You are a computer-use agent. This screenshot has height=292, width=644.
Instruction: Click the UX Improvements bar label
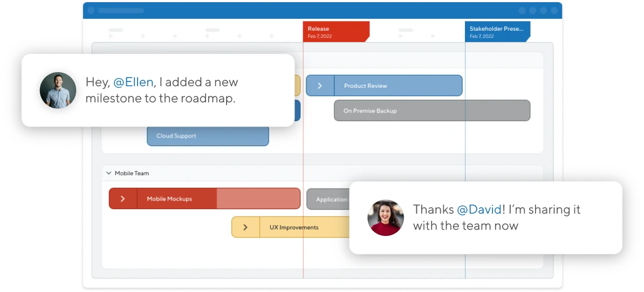294,227
